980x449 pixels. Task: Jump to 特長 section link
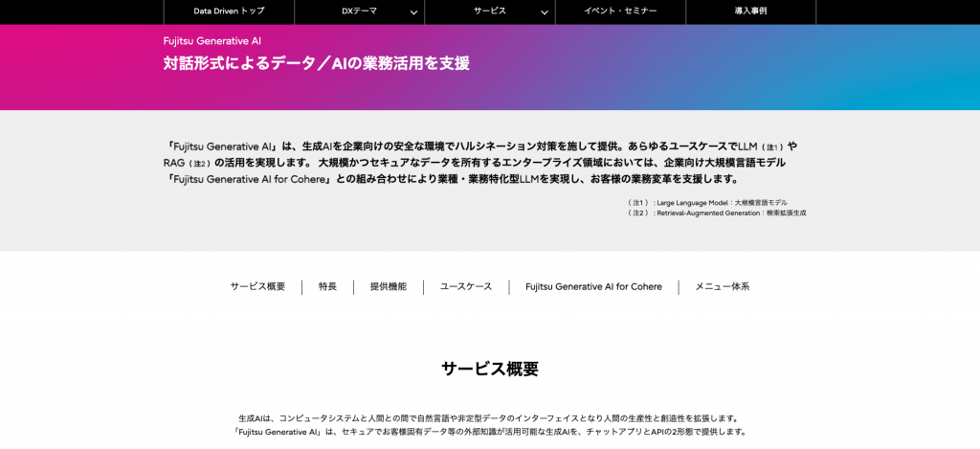coord(327,287)
